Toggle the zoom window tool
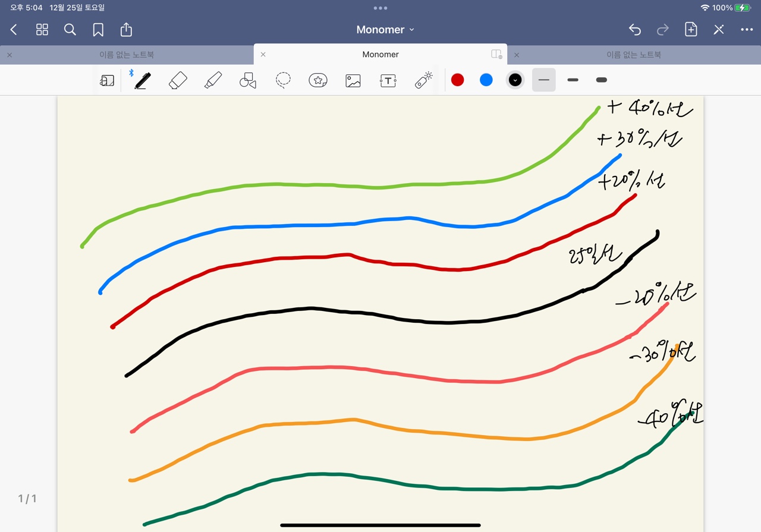The height and width of the screenshot is (532, 761). [x=107, y=80]
